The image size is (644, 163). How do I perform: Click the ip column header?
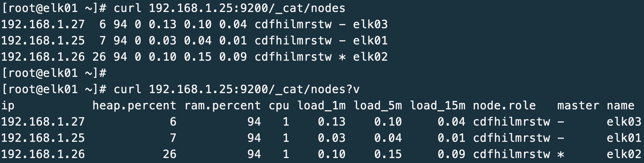8,105
